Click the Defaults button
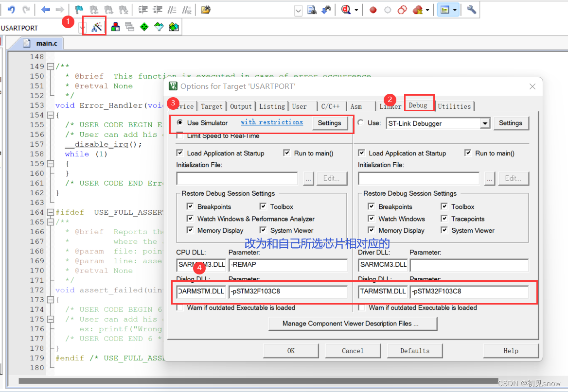This screenshot has height=392, width=568. [x=415, y=351]
